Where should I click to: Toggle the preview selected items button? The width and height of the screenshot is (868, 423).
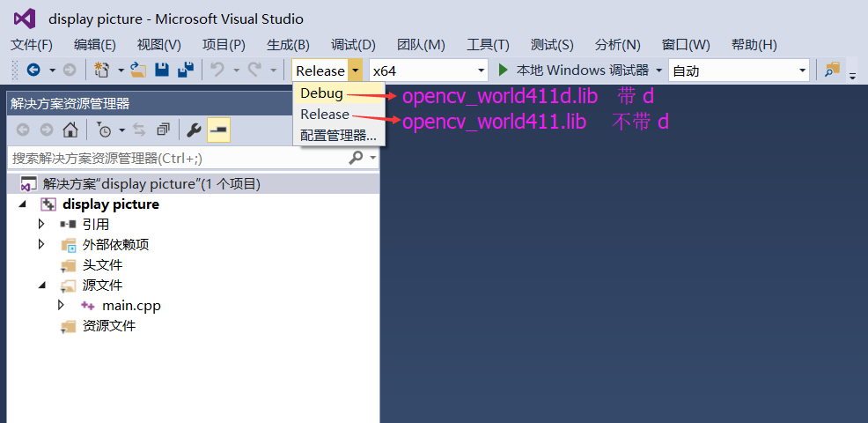pyautogui.click(x=218, y=130)
